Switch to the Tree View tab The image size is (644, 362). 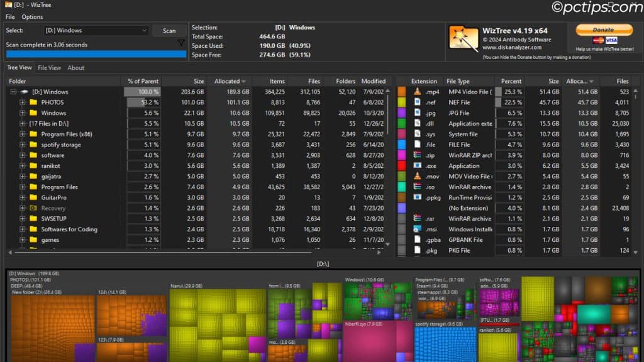coord(19,67)
